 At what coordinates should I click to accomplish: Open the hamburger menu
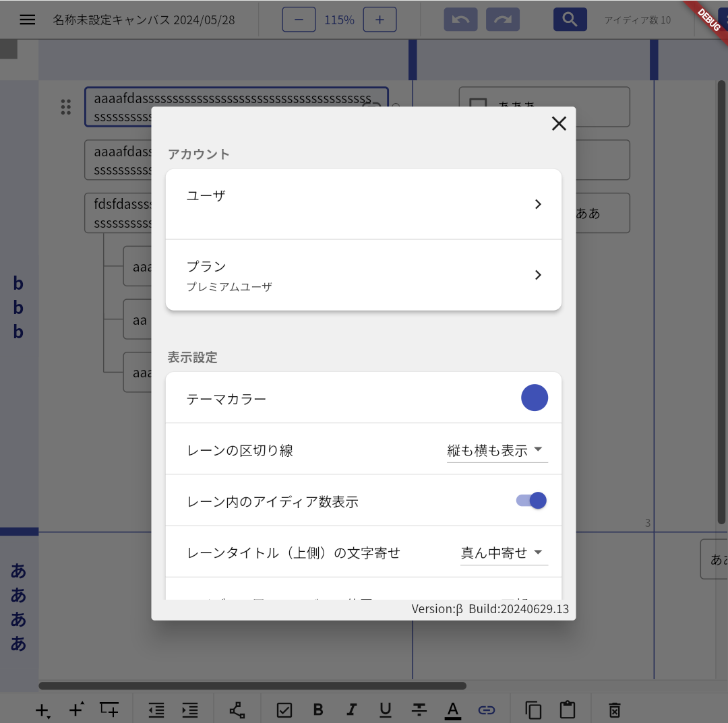coord(28,20)
